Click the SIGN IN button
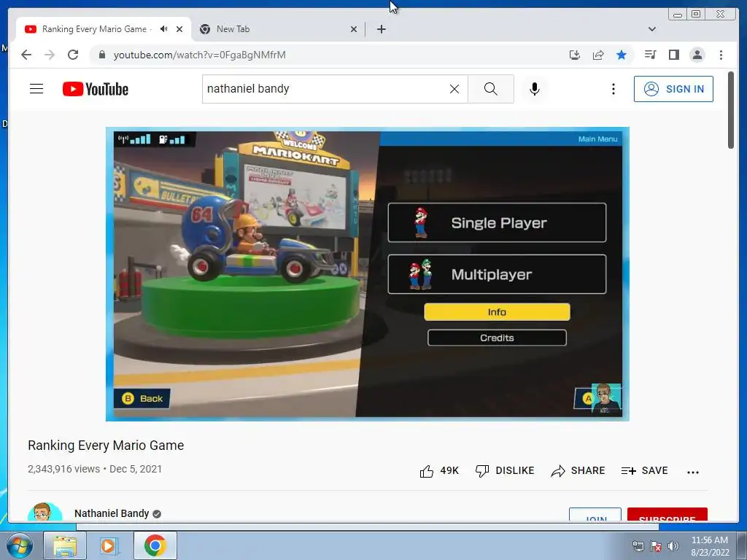 click(x=673, y=89)
